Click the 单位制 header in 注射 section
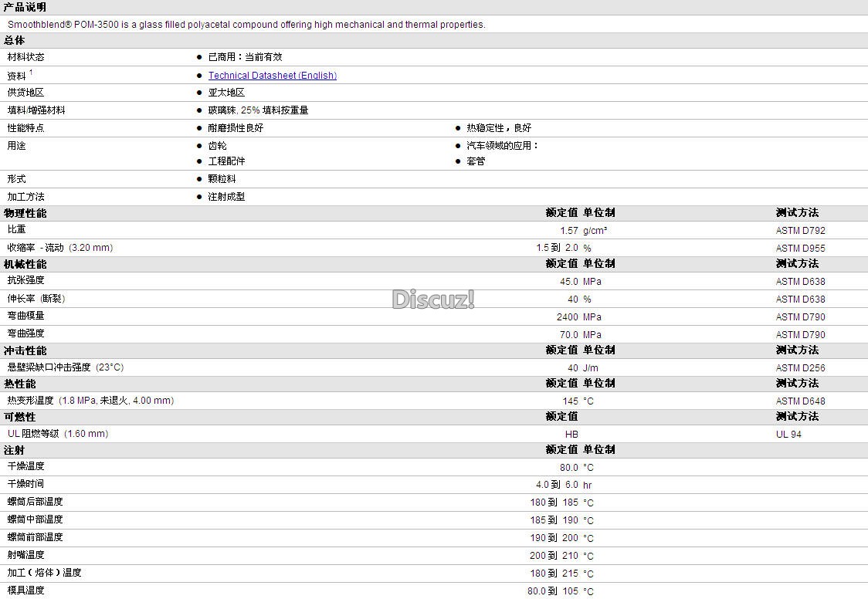 [599, 449]
